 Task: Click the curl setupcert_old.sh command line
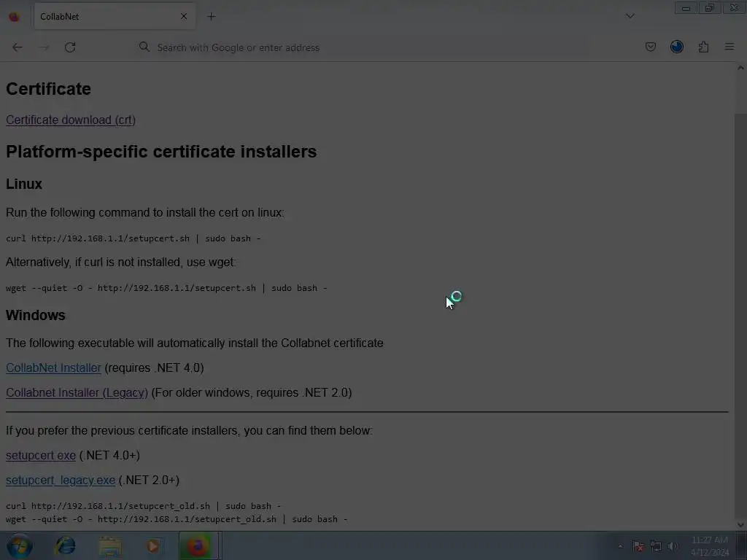pos(143,506)
